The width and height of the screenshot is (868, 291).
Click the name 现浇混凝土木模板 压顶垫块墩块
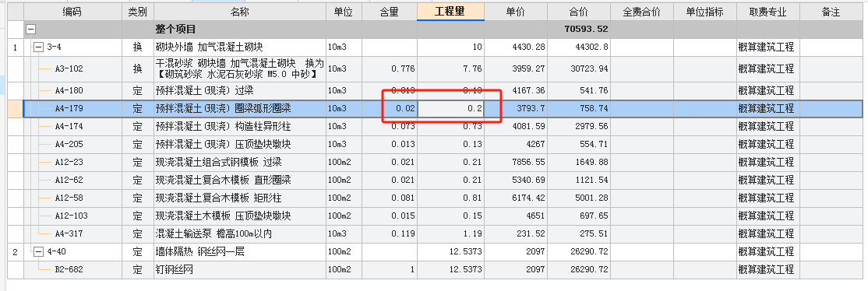[x=223, y=216]
